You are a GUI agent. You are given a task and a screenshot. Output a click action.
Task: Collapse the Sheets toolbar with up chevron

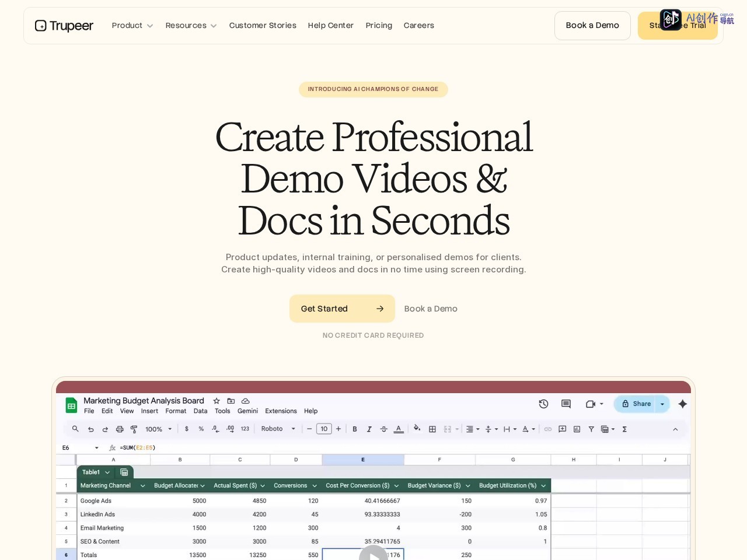(675, 429)
